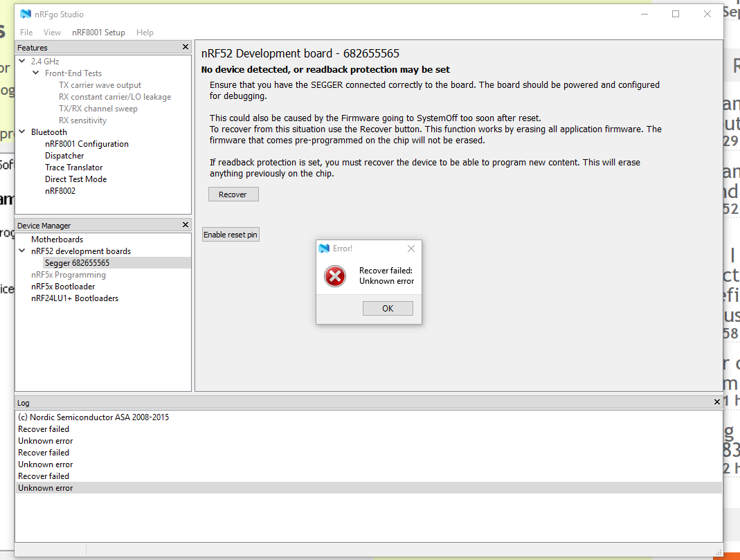Viewport: 740px width, 560px height.
Task: Open the nRF8001 Setup menu
Action: [98, 32]
